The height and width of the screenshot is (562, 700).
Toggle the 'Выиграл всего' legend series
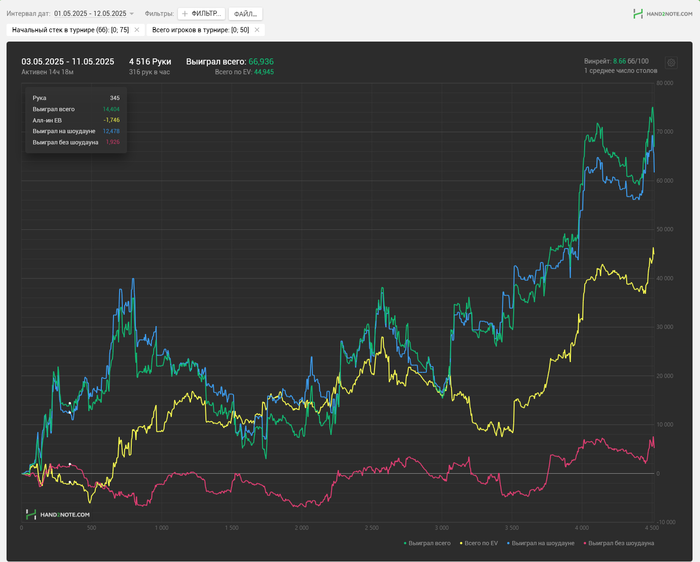pyautogui.click(x=430, y=542)
